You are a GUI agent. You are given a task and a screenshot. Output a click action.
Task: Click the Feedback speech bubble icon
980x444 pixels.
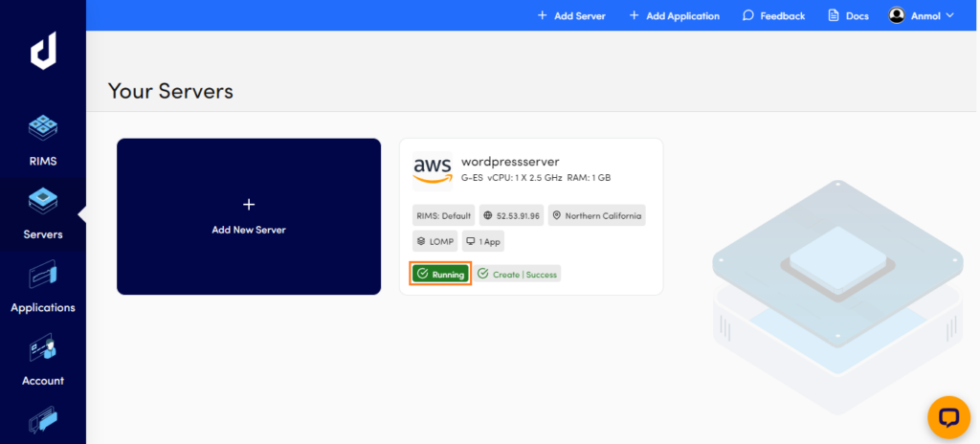[748, 15]
